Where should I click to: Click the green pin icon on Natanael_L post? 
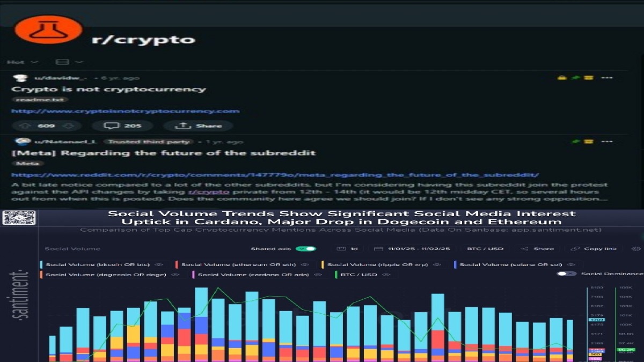[576, 142]
